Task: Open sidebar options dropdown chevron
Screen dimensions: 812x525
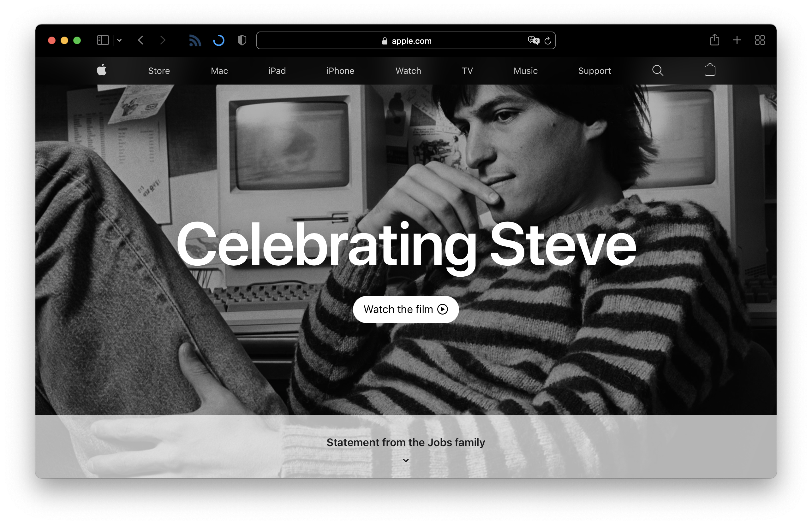Action: tap(119, 40)
